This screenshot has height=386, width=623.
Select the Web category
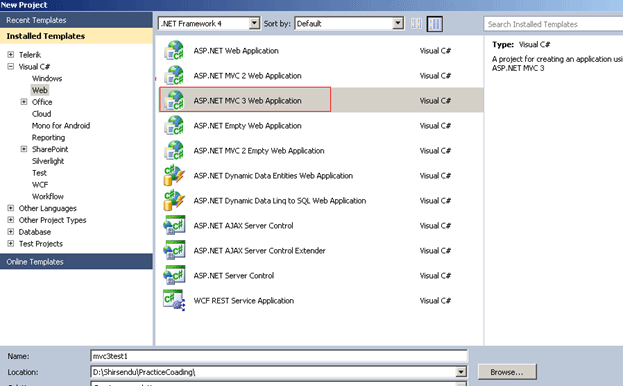coord(40,90)
